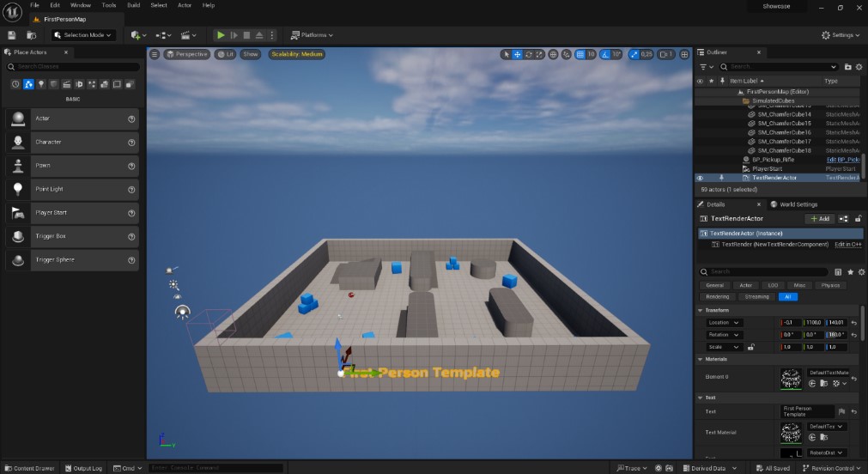Open the File menu
The image size is (868, 474).
click(34, 5)
